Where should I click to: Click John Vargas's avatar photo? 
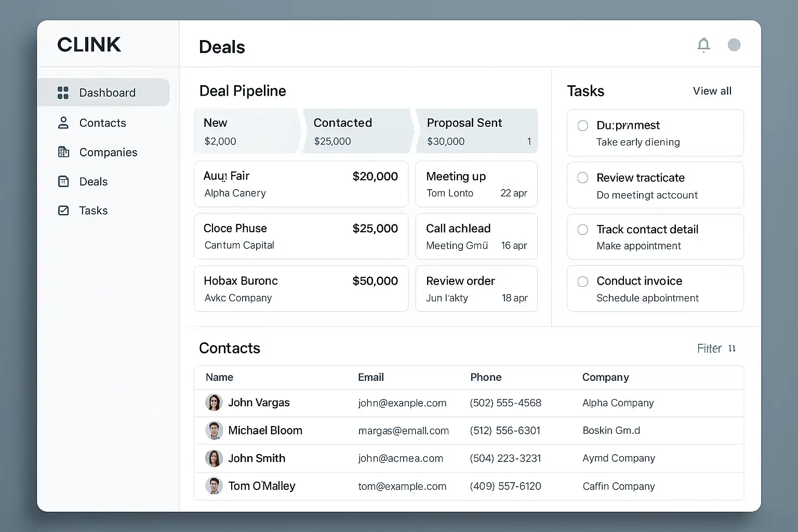[214, 403]
